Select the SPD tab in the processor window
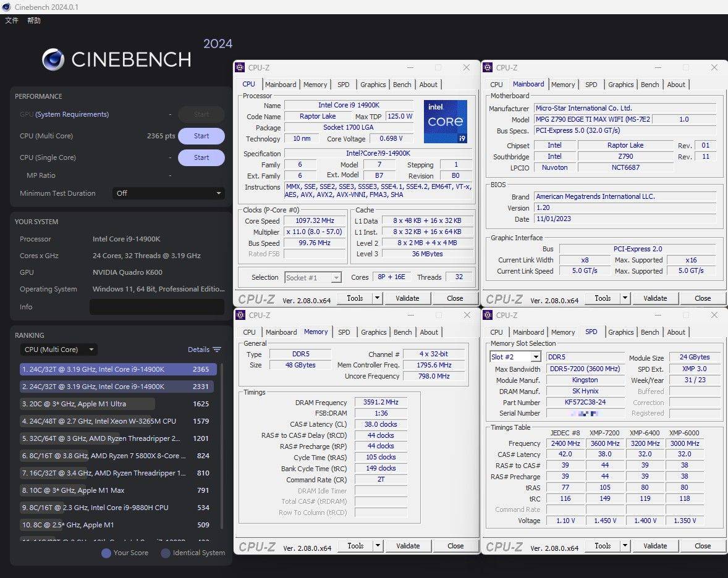728x578 pixels. pyautogui.click(x=344, y=85)
